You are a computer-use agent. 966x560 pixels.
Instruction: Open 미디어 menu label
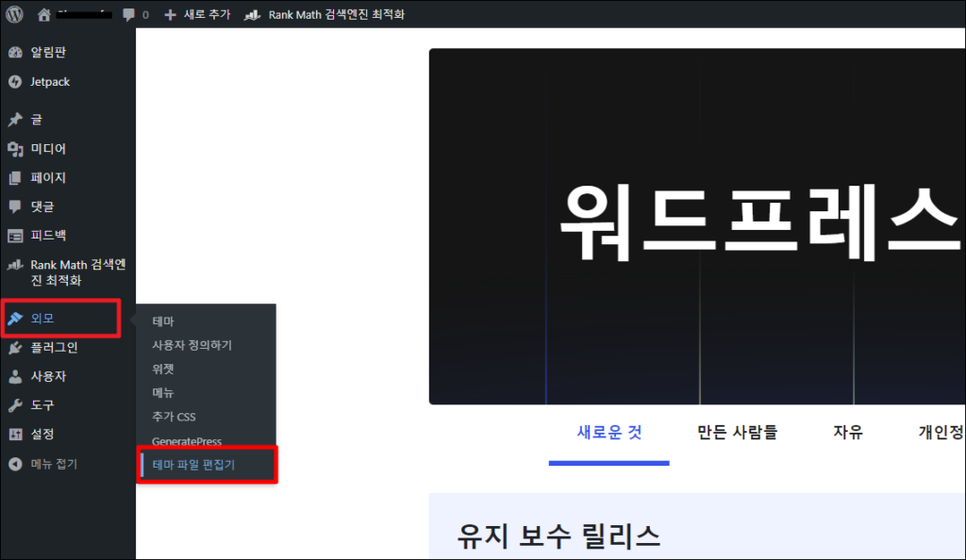tap(48, 148)
